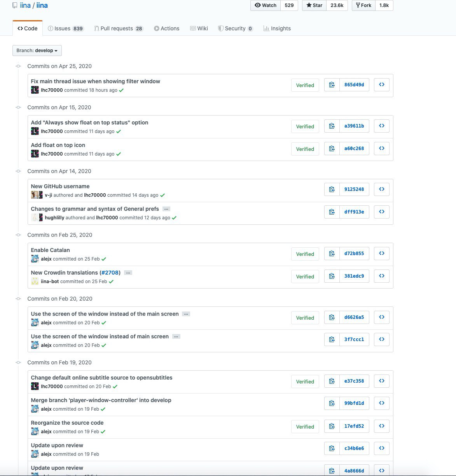Open the Wiki tab
456x476 pixels.
click(x=199, y=28)
